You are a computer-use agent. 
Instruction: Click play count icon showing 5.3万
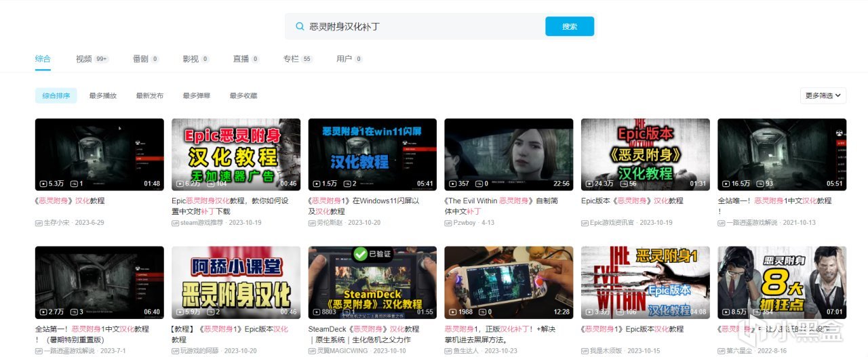(x=43, y=184)
